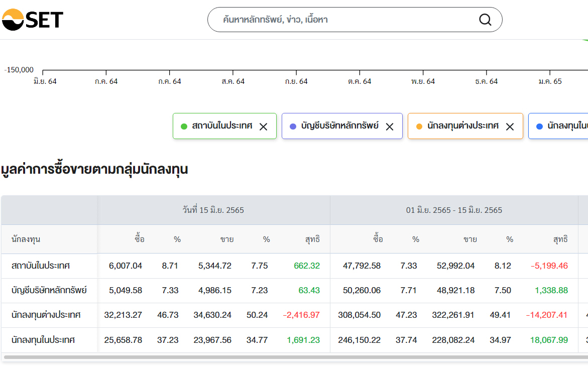Screen dimensions: 588x371
Task: Click the วันที่ 15 มิ.ย. 2565 column header
Action: 213,210
